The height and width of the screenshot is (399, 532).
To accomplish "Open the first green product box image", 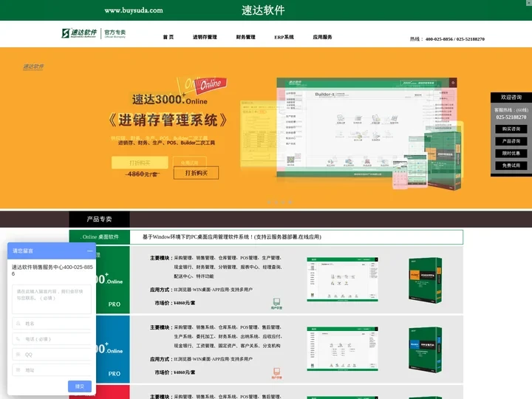I will (426, 280).
